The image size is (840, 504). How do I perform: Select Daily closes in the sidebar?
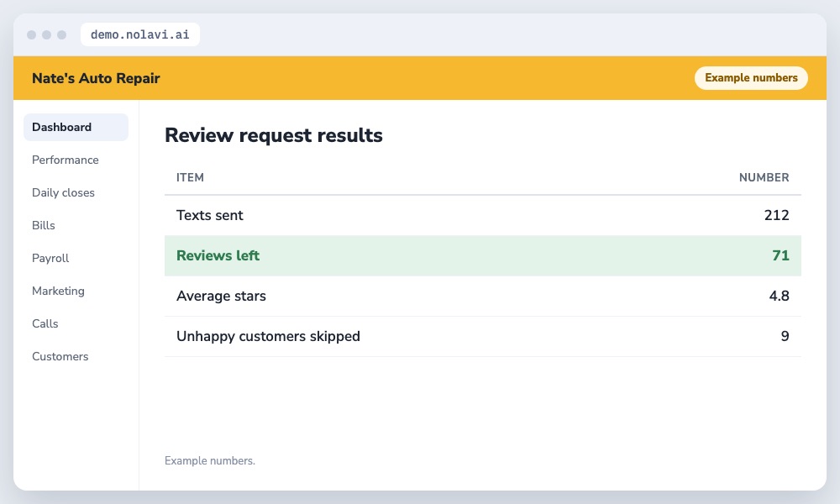pos(63,192)
